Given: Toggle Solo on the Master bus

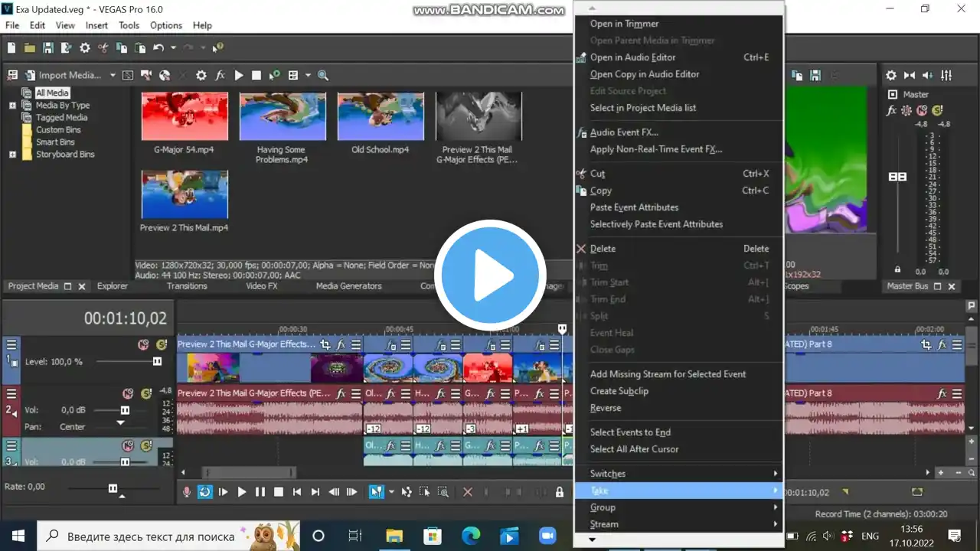Looking at the screenshot, I should (936, 110).
